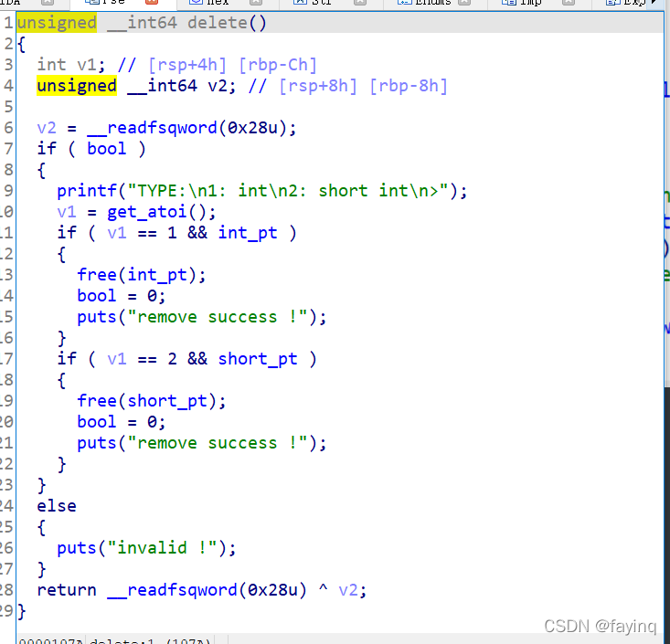Viewport: 670px width, 644px height.
Task: Click bool on line 20
Action: (x=97, y=422)
